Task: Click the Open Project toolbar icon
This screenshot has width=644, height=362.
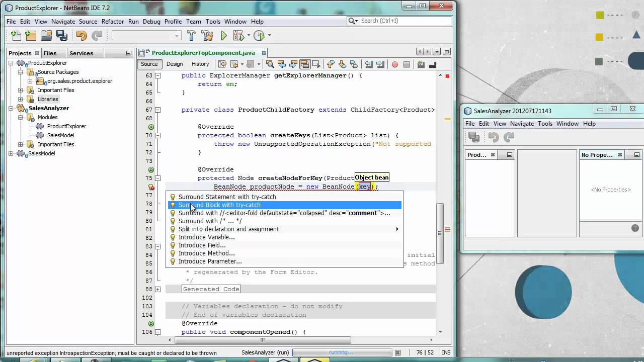Action: [46, 36]
